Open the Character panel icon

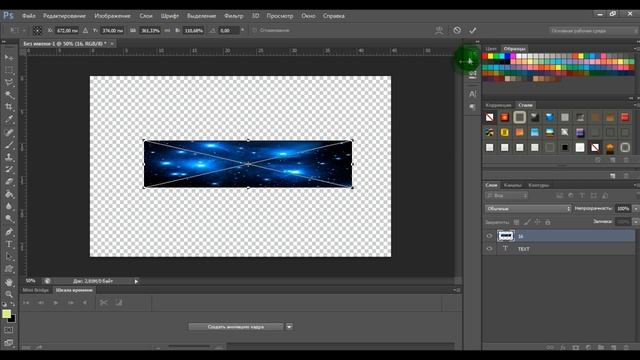click(472, 94)
